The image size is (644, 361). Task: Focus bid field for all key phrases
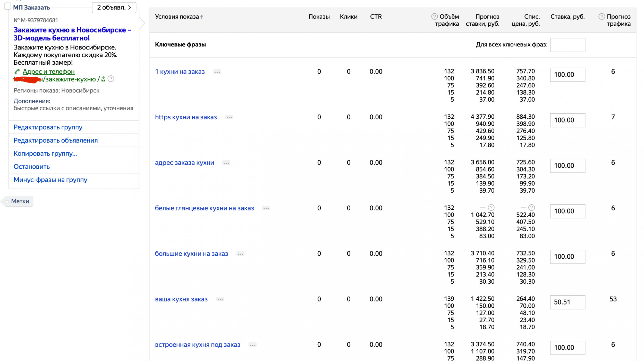[x=567, y=45]
